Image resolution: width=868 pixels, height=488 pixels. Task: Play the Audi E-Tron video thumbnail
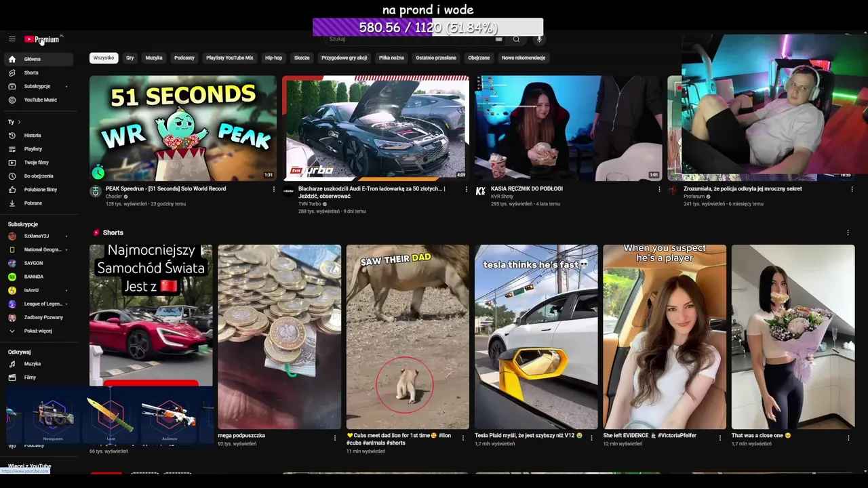click(376, 128)
